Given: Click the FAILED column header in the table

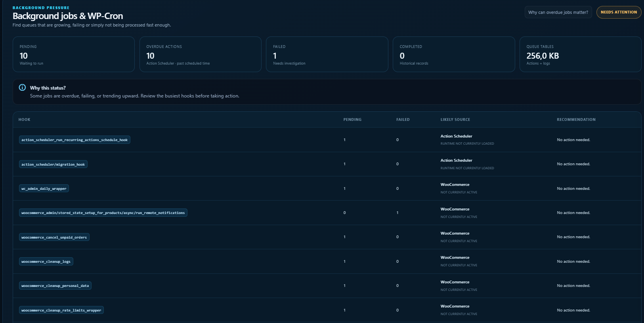Looking at the screenshot, I should (x=403, y=120).
